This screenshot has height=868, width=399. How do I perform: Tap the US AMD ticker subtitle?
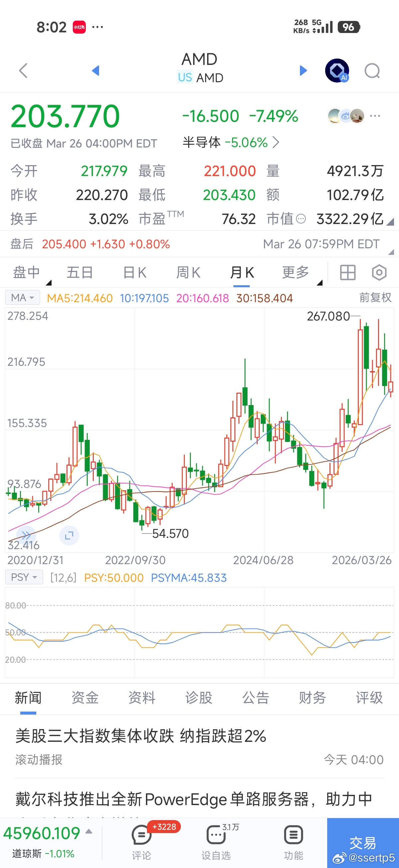point(200,78)
